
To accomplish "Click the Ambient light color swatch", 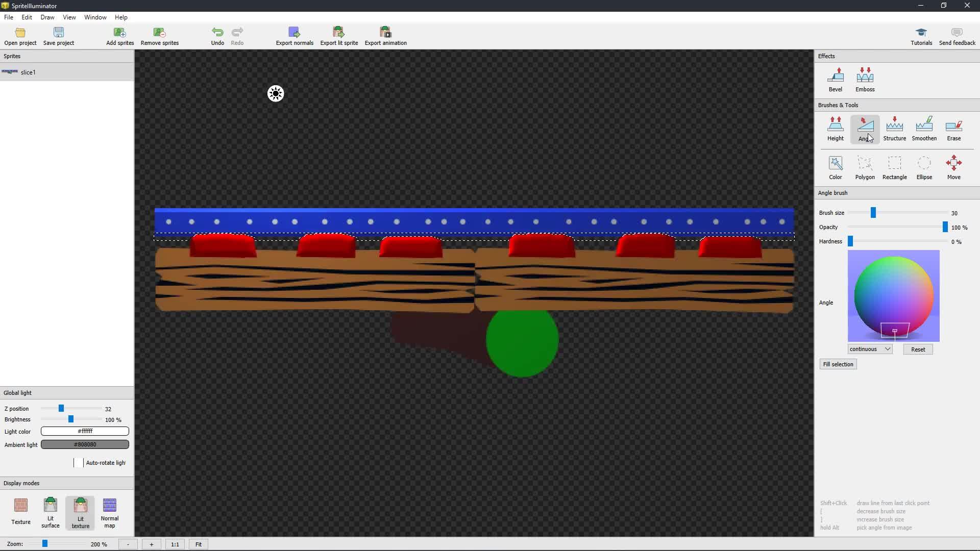I will pos(85,444).
